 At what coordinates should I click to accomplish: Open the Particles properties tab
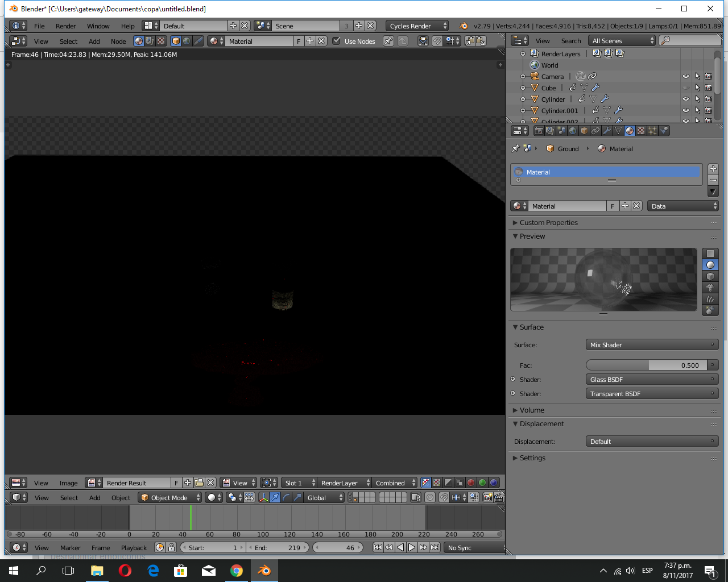pos(652,131)
